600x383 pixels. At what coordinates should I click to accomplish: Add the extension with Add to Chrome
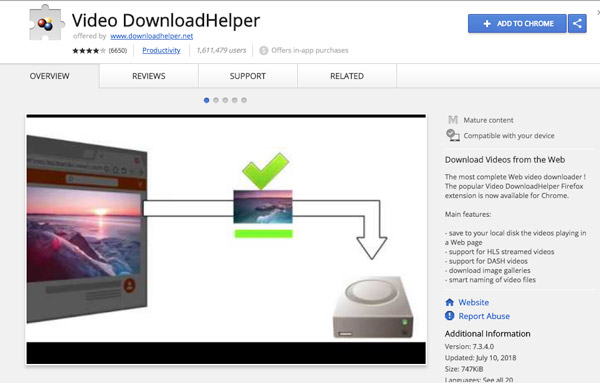tap(517, 24)
